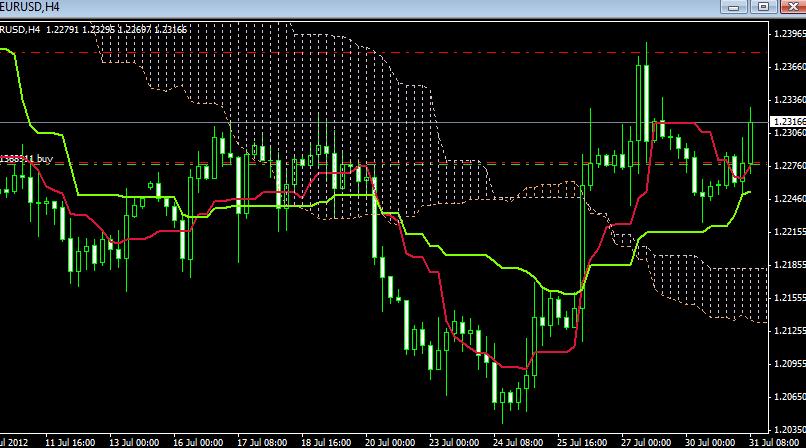The width and height of the screenshot is (806, 448).
Task: Click time axis label 18 Jul 16:00
Action: click(326, 442)
